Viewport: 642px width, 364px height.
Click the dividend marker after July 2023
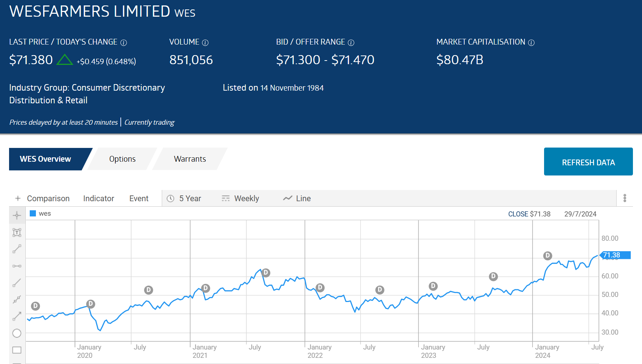[x=493, y=277]
